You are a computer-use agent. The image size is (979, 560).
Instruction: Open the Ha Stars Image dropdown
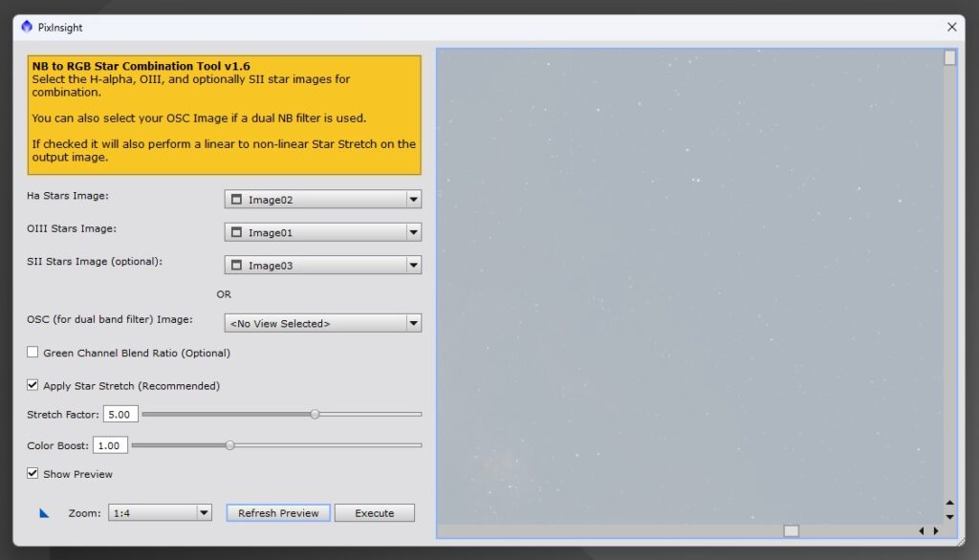[414, 199]
